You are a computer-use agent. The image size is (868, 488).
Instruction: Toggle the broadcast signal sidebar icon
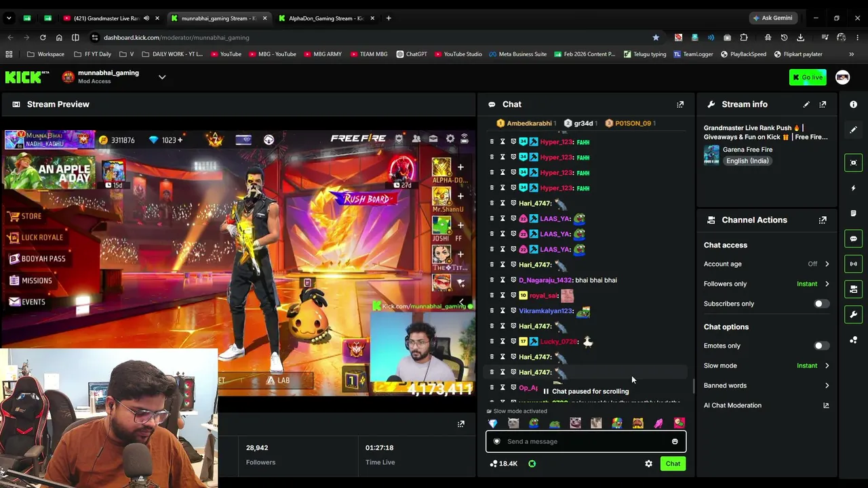pyautogui.click(x=853, y=264)
